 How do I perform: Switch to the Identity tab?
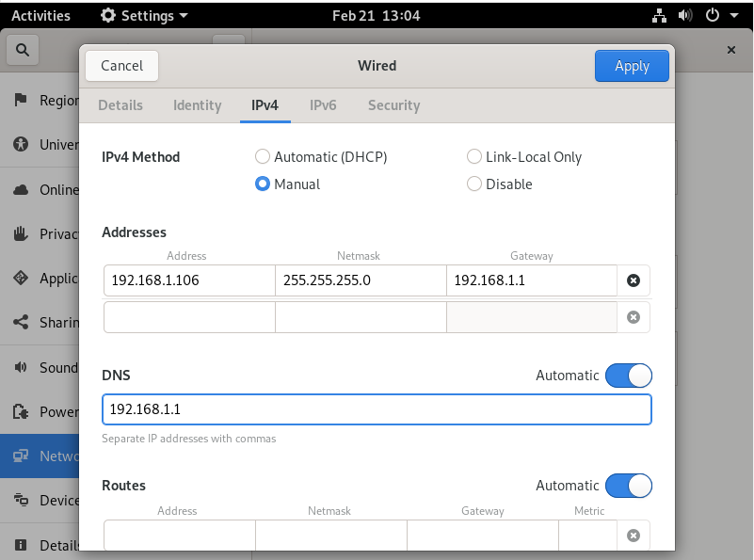point(197,105)
